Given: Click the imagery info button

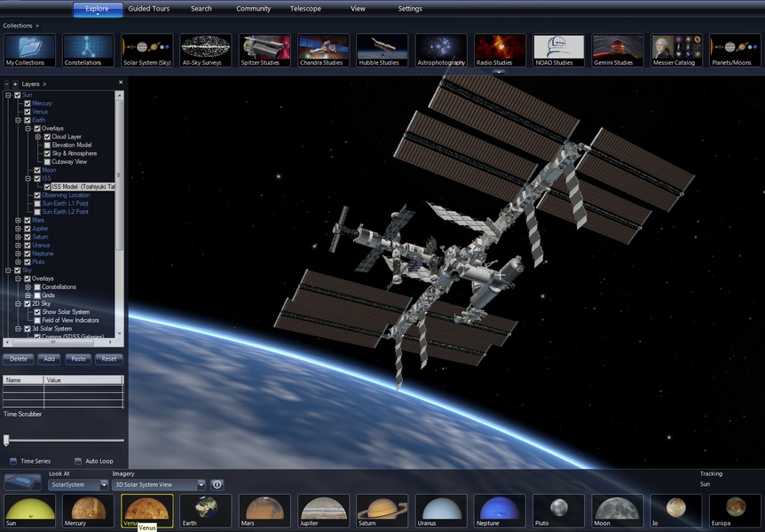Looking at the screenshot, I should (x=217, y=485).
